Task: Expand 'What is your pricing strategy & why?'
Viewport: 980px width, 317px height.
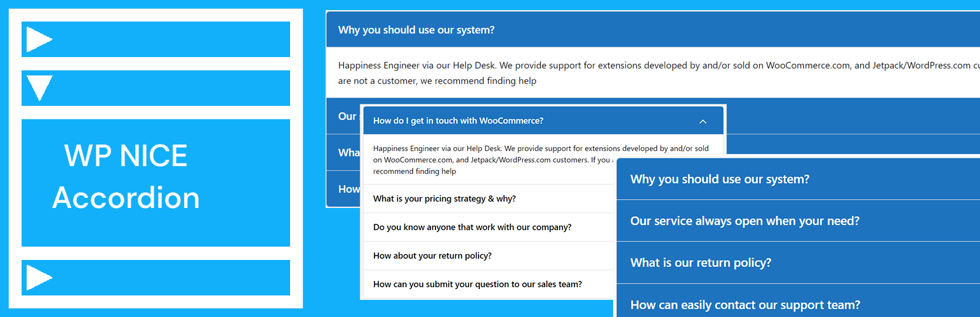Action: point(489,198)
